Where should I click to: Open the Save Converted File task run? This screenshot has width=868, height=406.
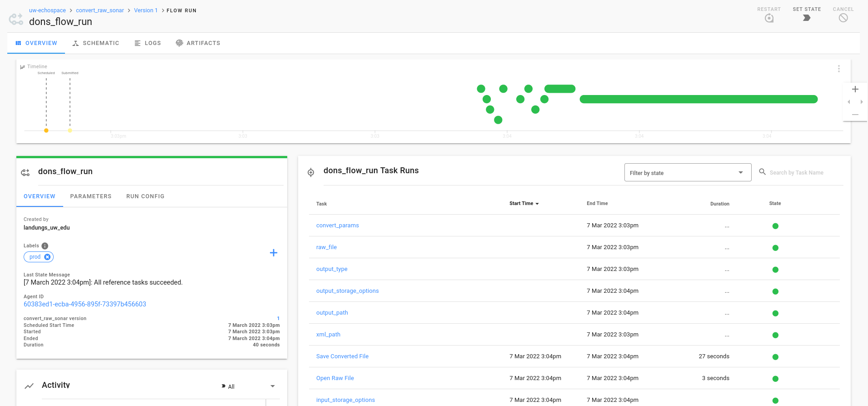click(342, 356)
